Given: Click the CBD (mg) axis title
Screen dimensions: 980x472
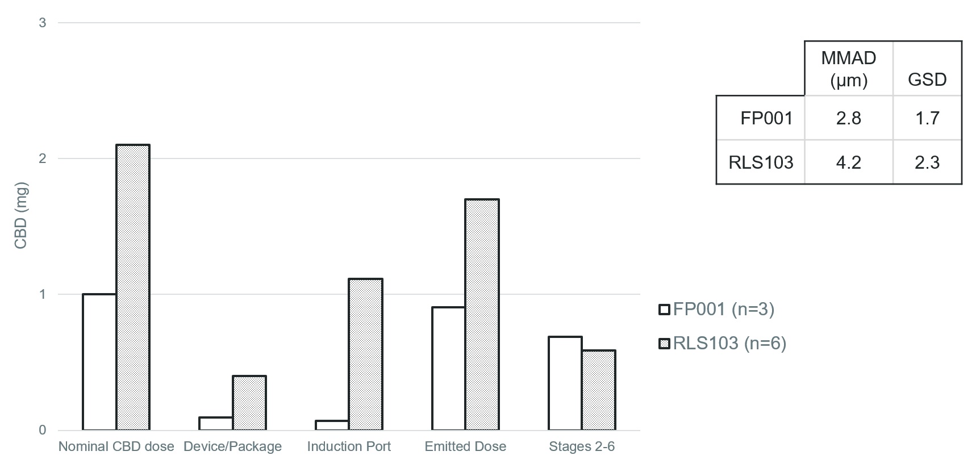Looking at the screenshot, I should (21, 216).
